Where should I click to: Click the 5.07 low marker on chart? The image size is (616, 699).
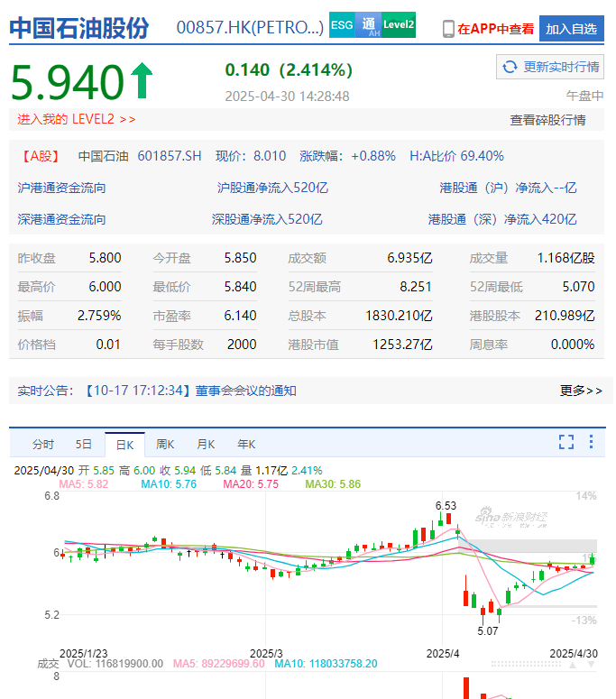(x=488, y=631)
